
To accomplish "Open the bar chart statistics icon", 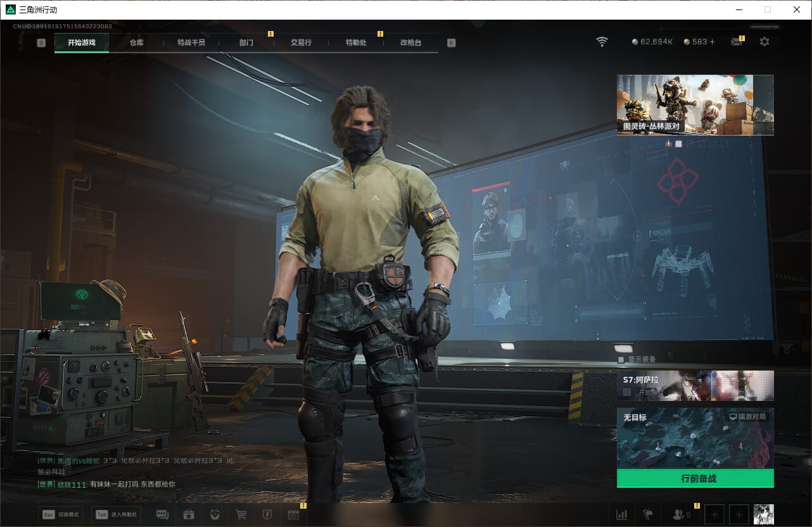I will pyautogui.click(x=622, y=514).
